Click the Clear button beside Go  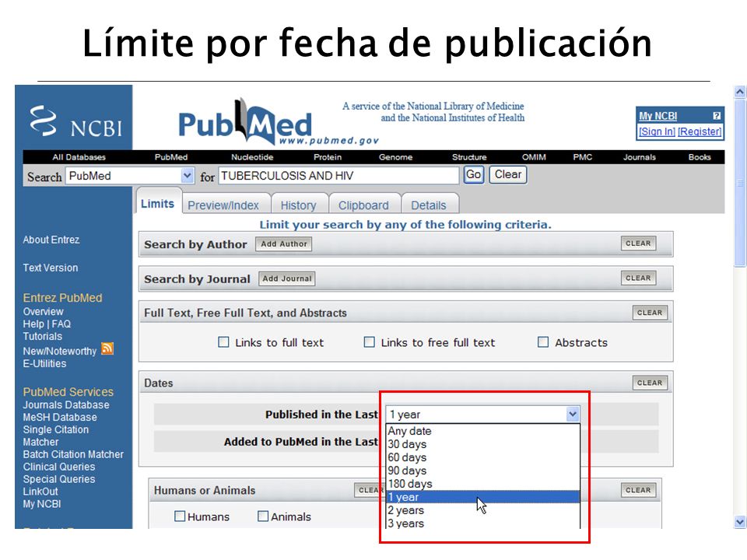click(508, 175)
